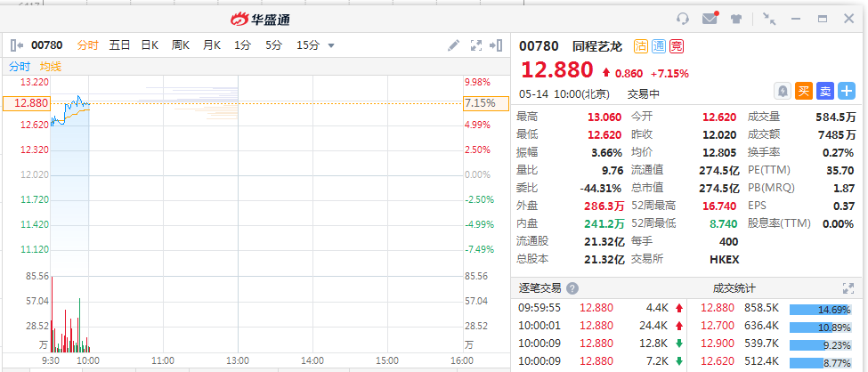868x372 pixels.
Task: Click the 换手率 value 0.27%
Action: coord(840,153)
